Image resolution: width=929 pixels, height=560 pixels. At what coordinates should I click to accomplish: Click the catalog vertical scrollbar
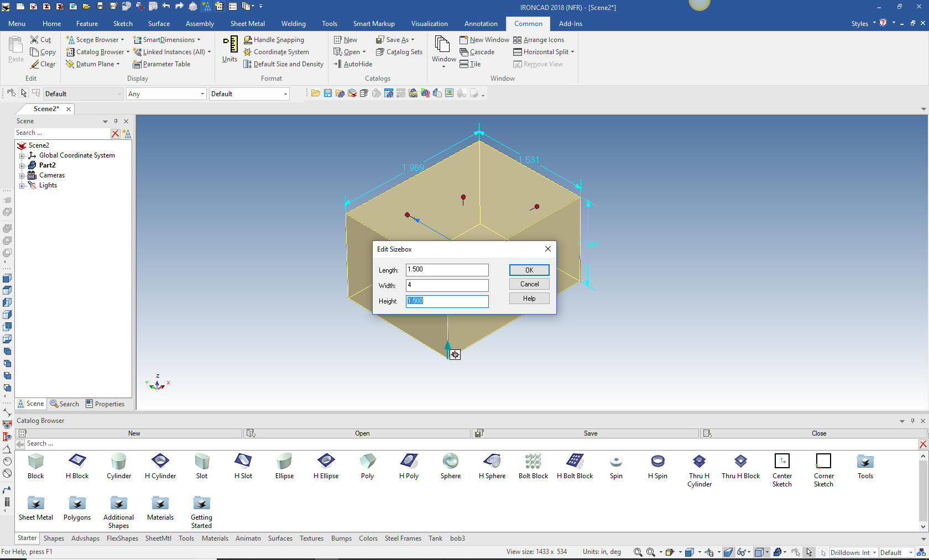923,491
